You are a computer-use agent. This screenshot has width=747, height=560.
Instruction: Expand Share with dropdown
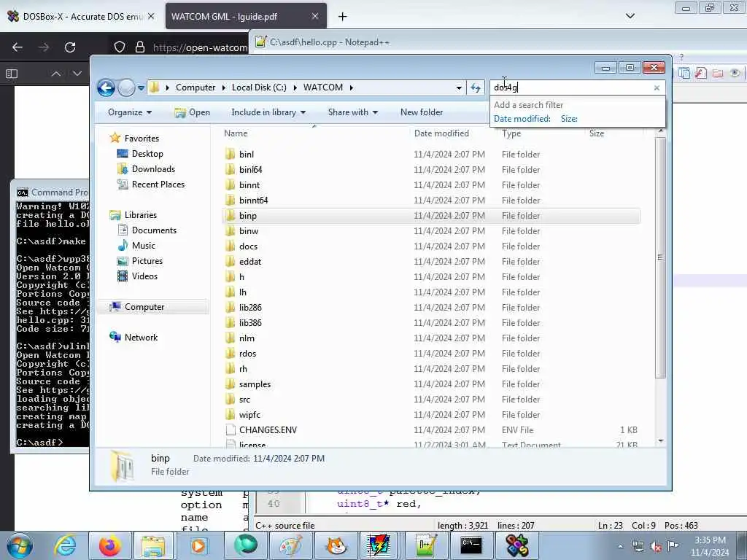[x=352, y=112]
